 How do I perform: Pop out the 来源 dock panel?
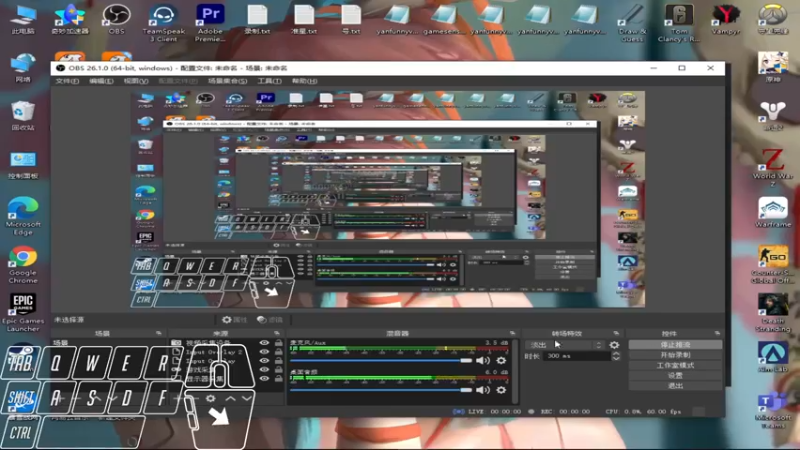(277, 333)
